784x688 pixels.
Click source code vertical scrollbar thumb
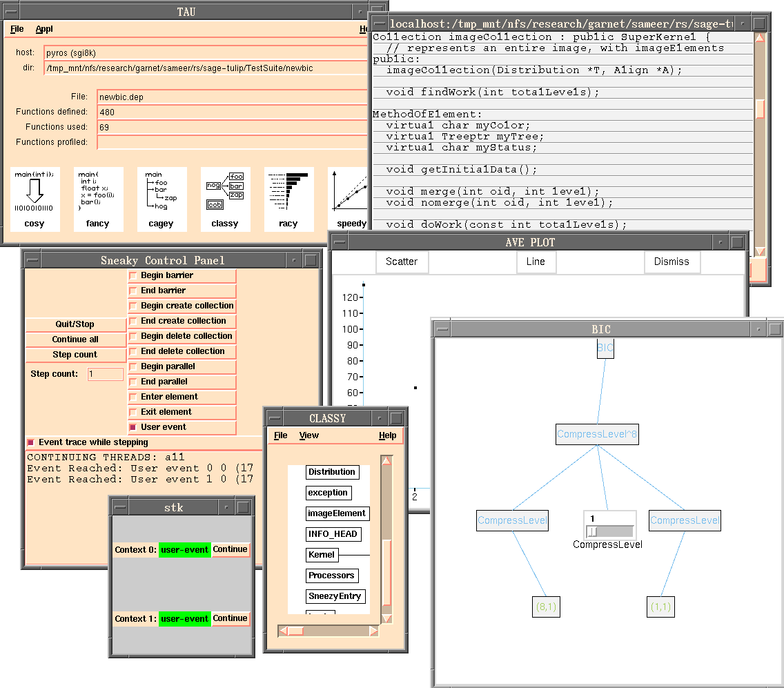[x=760, y=109]
